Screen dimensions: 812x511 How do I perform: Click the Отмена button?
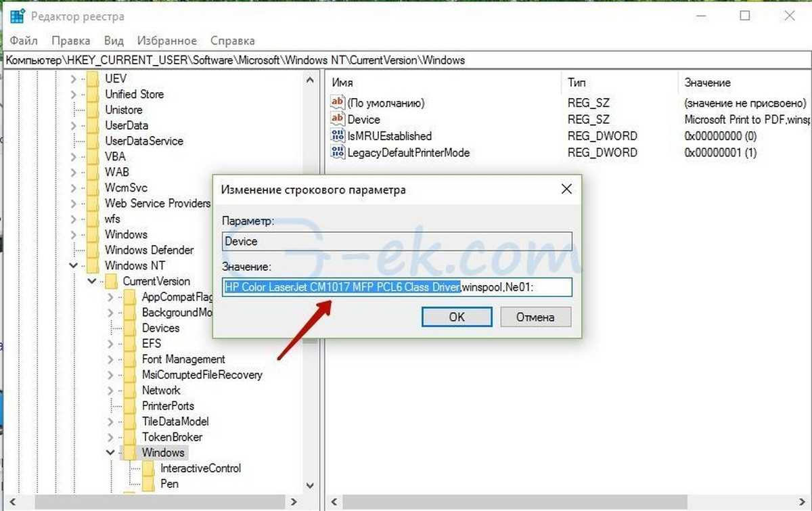pos(535,317)
